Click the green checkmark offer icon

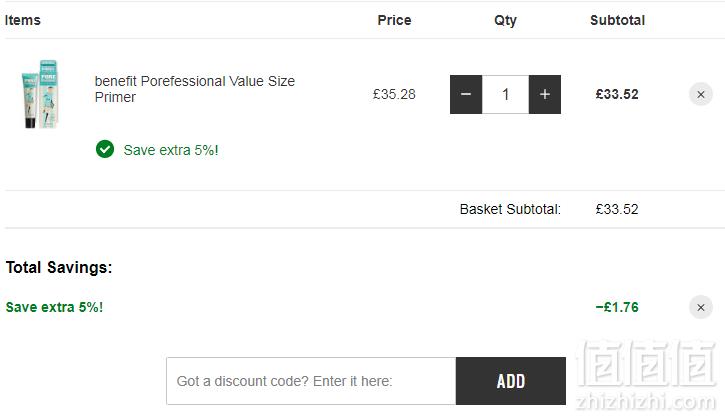click(105, 149)
